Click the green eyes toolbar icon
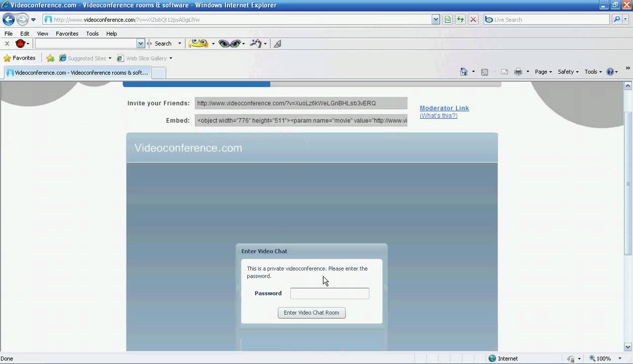This screenshot has height=364, width=633. (230, 43)
